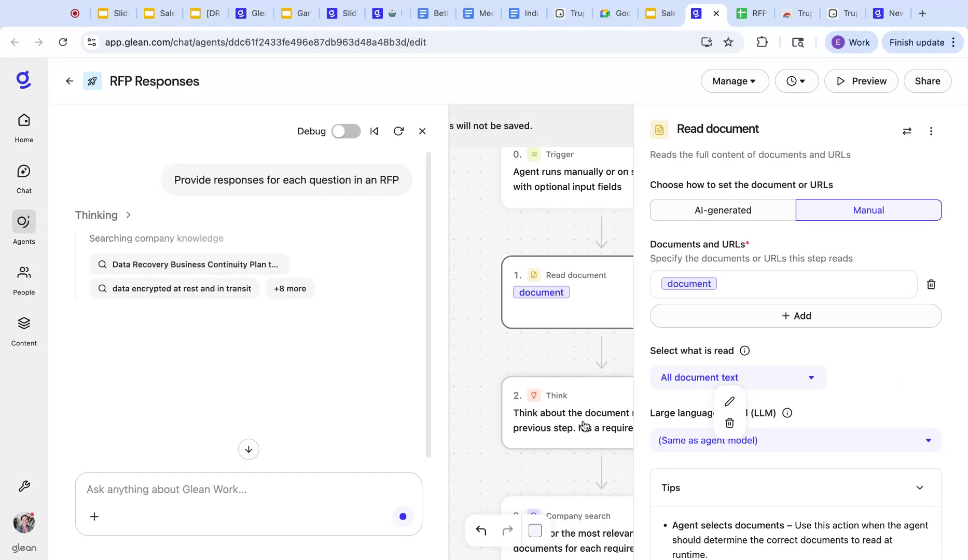Go to Home in the Glean sidebar
The image size is (968, 560).
click(x=23, y=126)
